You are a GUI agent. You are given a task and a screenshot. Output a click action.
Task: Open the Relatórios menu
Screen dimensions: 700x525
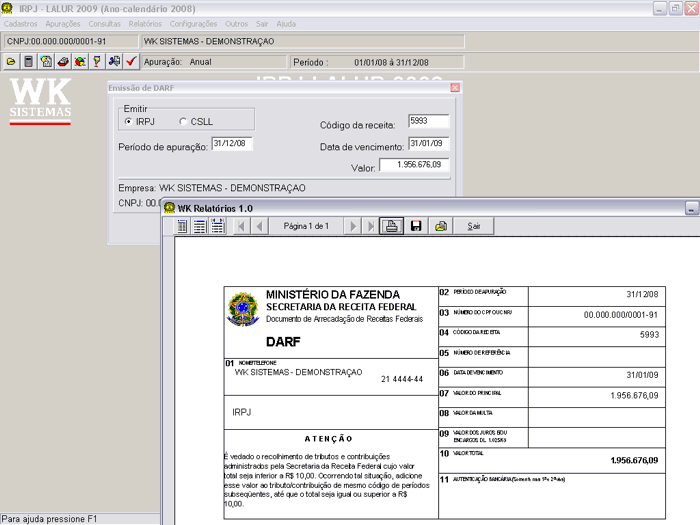click(145, 22)
